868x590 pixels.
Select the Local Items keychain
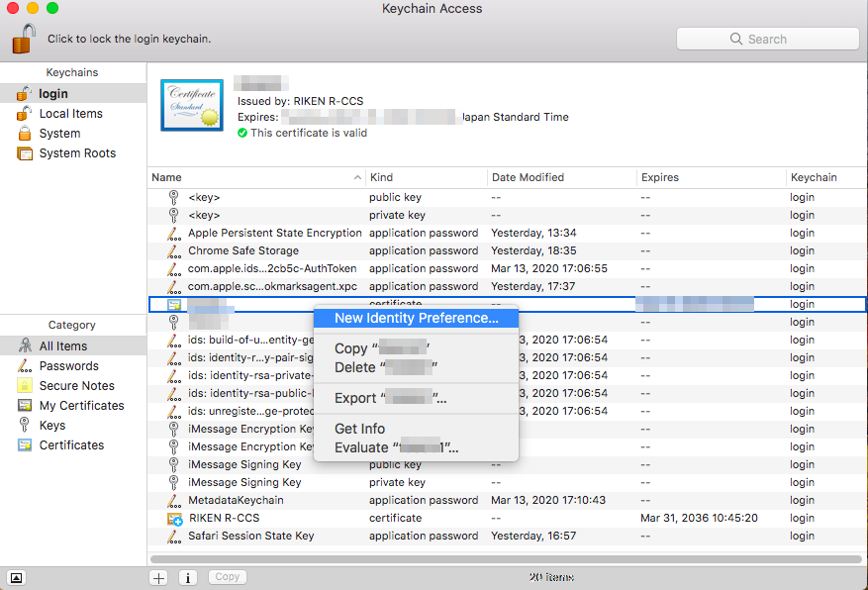(x=69, y=113)
